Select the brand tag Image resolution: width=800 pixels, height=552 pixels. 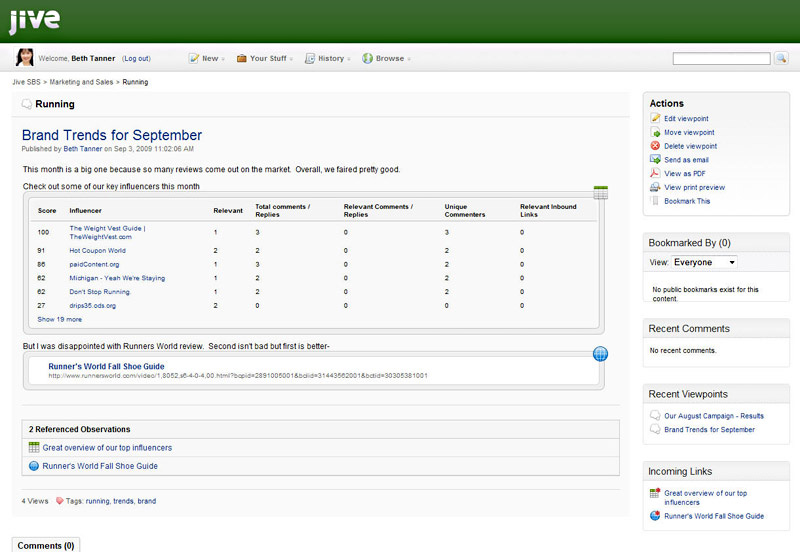point(146,501)
